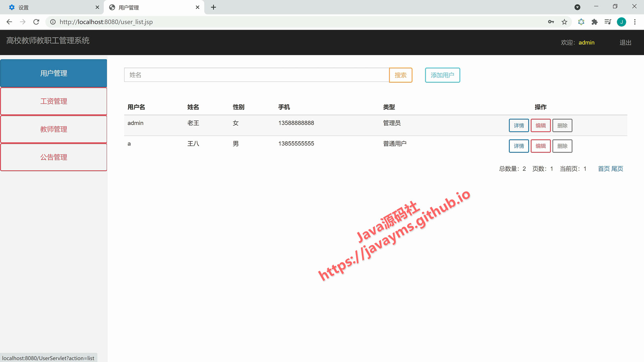
Task: Open saved password key icon
Action: (551, 22)
